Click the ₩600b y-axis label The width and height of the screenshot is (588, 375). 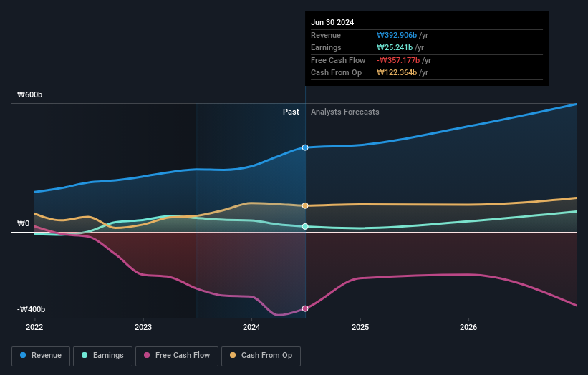pos(29,94)
